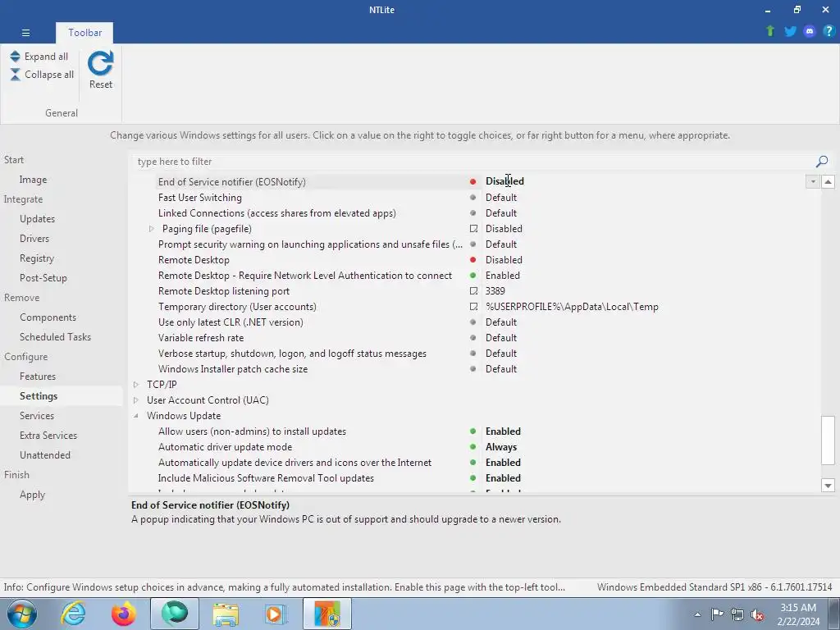Open the teal globe browser taskbar icon
This screenshot has height=630, width=840.
pyautogui.click(x=175, y=614)
